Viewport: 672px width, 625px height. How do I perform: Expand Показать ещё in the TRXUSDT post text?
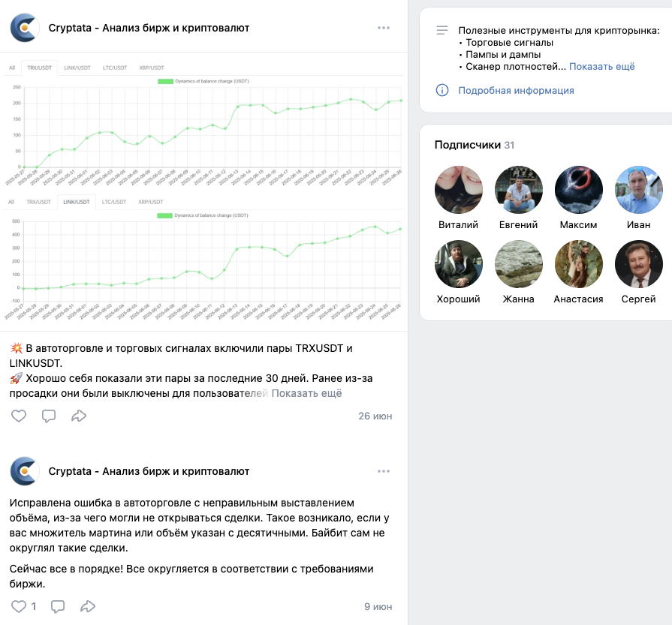point(307,393)
